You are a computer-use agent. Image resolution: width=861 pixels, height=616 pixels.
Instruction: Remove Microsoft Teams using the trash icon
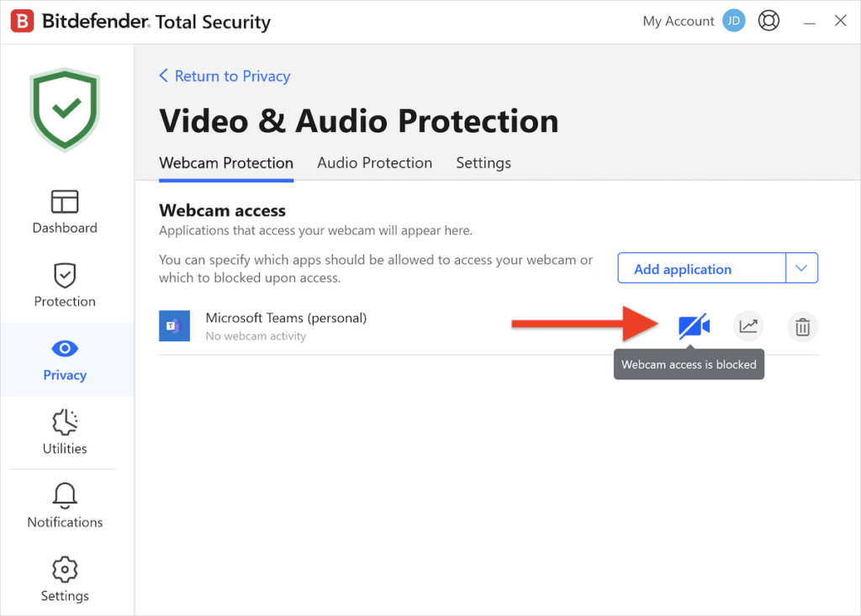[x=802, y=326]
